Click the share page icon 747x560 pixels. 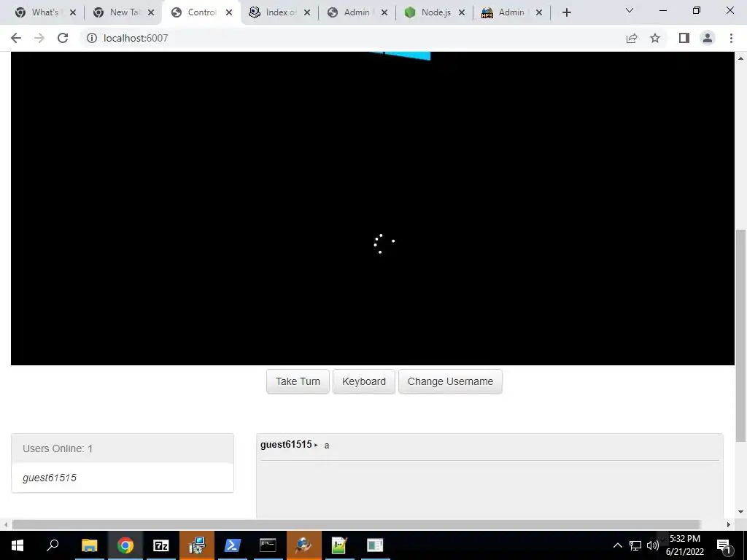pos(632,38)
